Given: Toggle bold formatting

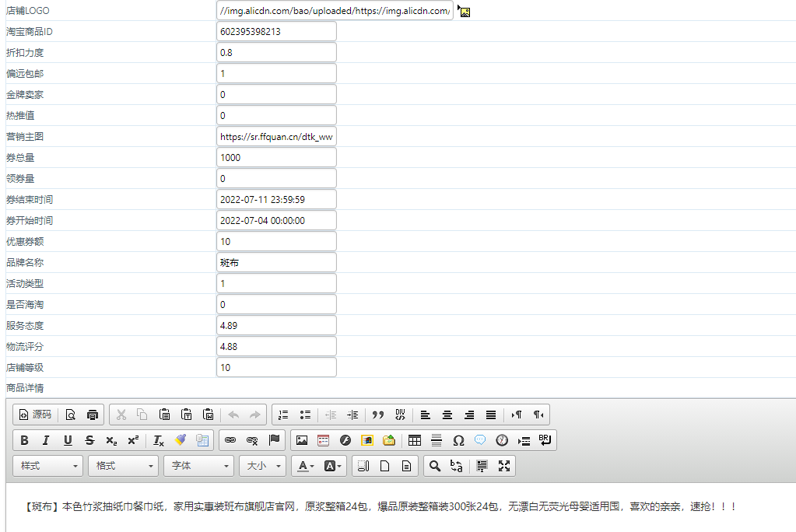Looking at the screenshot, I should (24, 440).
